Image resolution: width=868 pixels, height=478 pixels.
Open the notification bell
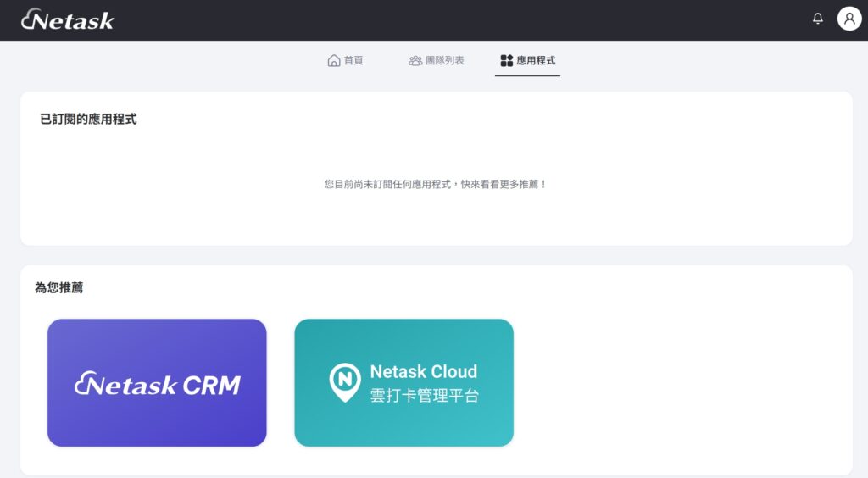click(818, 19)
